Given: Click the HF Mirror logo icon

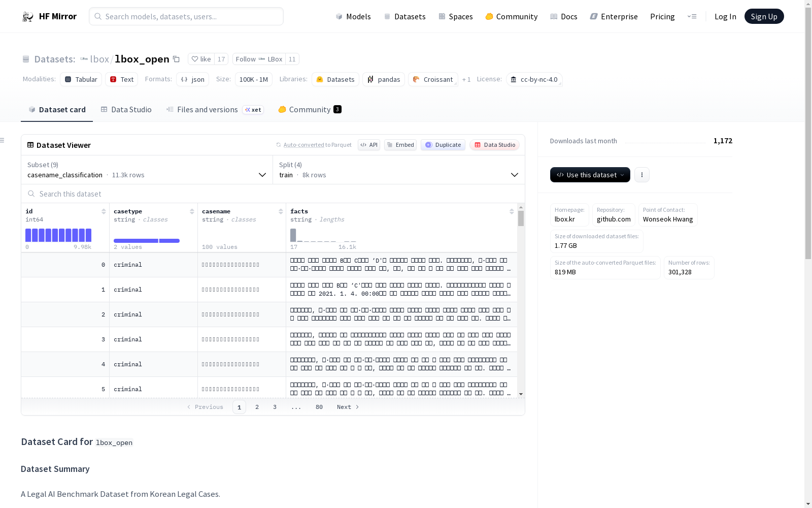Looking at the screenshot, I should pos(27,17).
